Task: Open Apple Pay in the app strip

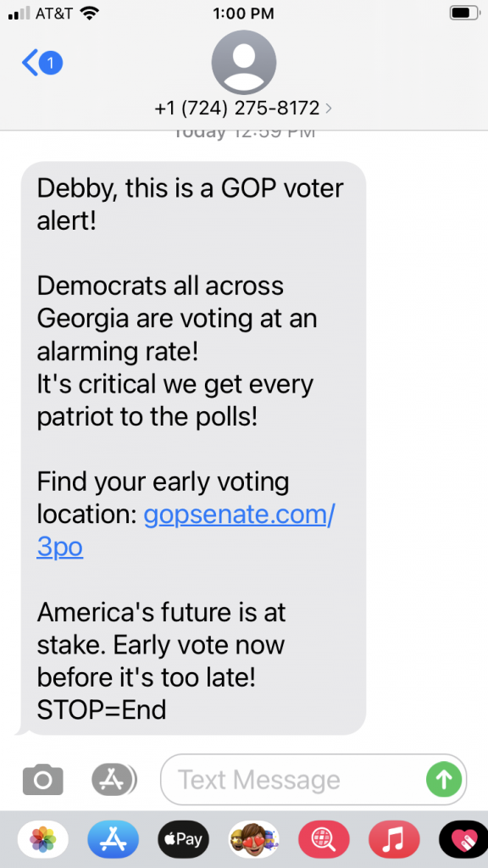Action: pyautogui.click(x=183, y=839)
